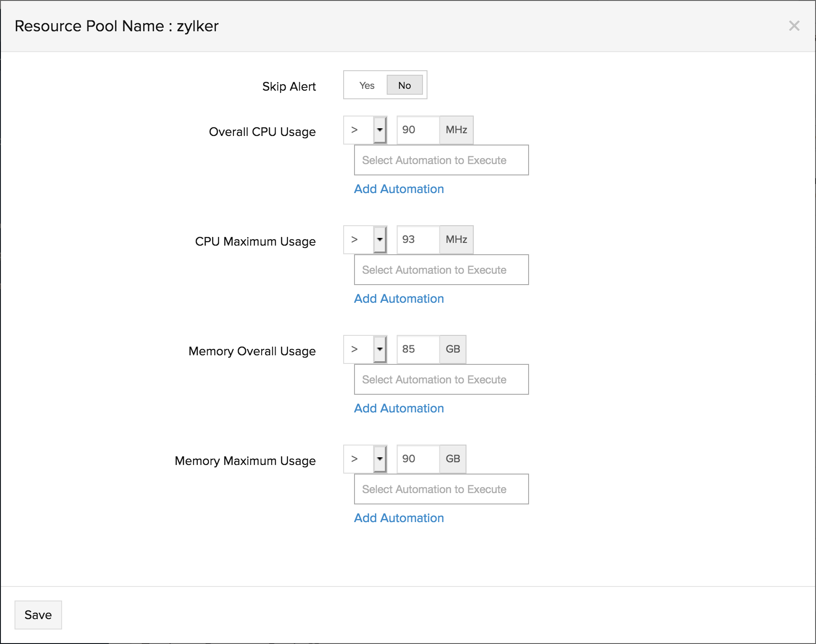The width and height of the screenshot is (816, 644).
Task: Select automation for Memory Overall Usage
Action: (441, 379)
